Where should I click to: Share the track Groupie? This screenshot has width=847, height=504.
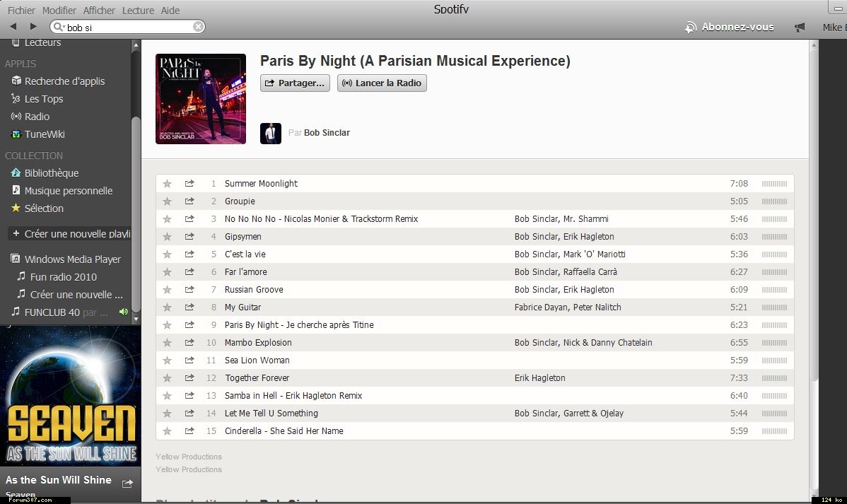[189, 201]
